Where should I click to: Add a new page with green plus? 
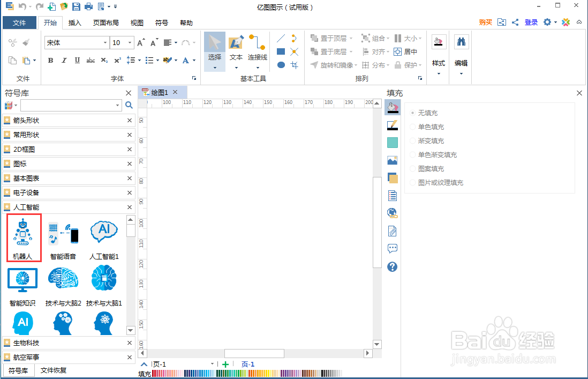(225, 364)
